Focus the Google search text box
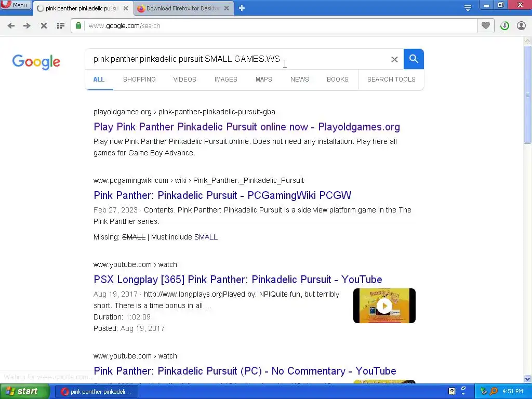 237,59
